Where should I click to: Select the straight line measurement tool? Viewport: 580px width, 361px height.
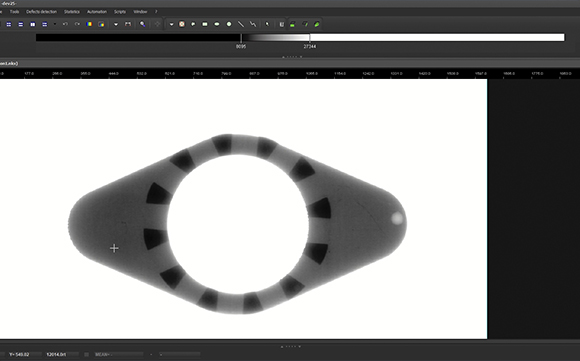[241, 24]
